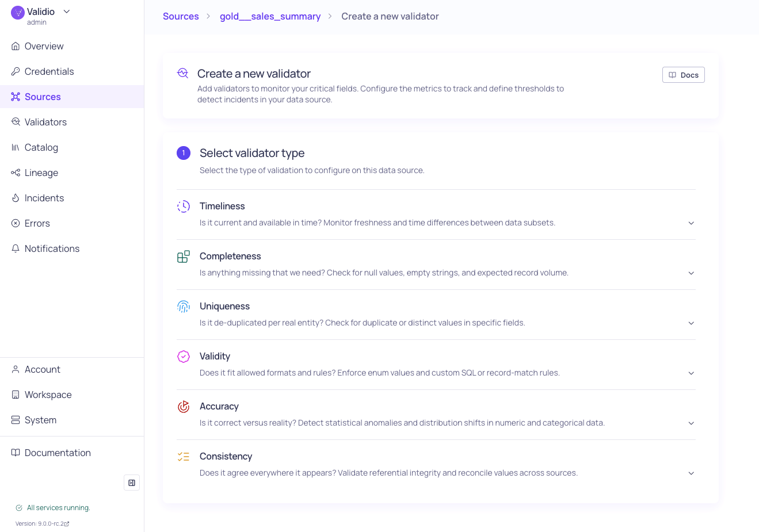This screenshot has width=759, height=532.
Task: Click the Errors circle-x icon
Action: pyautogui.click(x=16, y=223)
